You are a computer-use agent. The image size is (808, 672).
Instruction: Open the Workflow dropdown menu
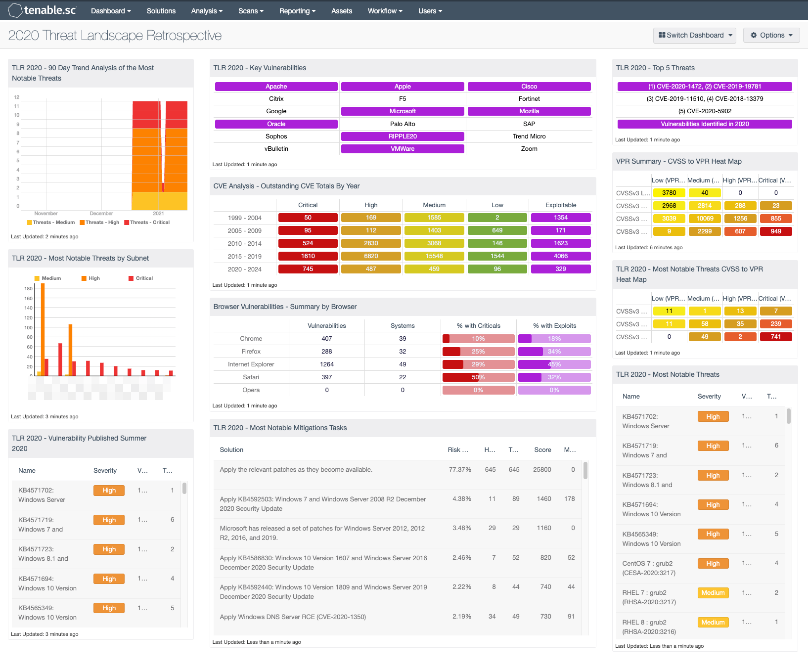[x=385, y=11]
